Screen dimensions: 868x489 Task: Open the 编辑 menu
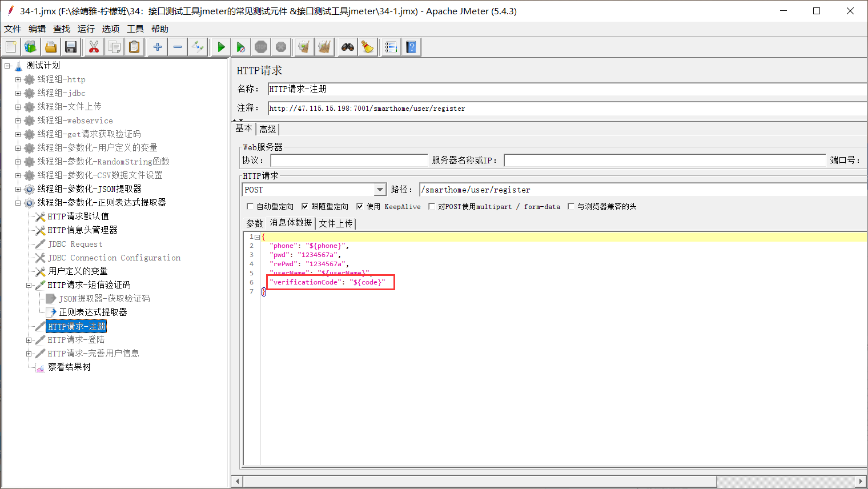point(37,29)
